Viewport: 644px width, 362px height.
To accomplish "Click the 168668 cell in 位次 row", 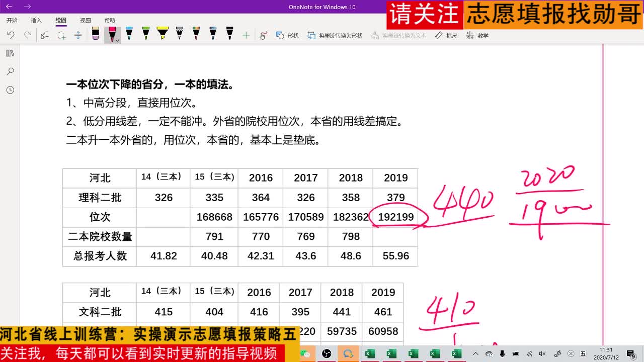I will coord(214,217).
